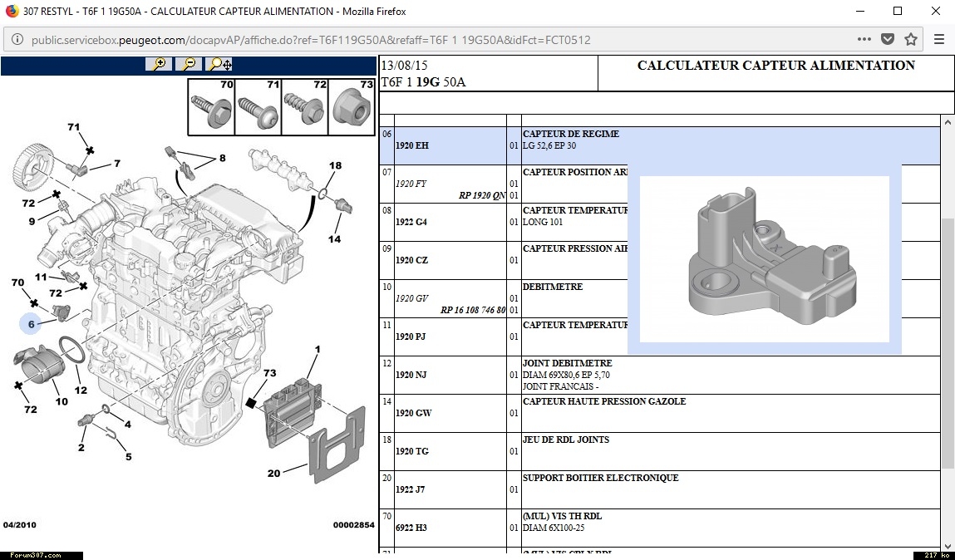The width and height of the screenshot is (955, 560).
Task: Click the parts list scroll-up arrow
Action: click(947, 122)
